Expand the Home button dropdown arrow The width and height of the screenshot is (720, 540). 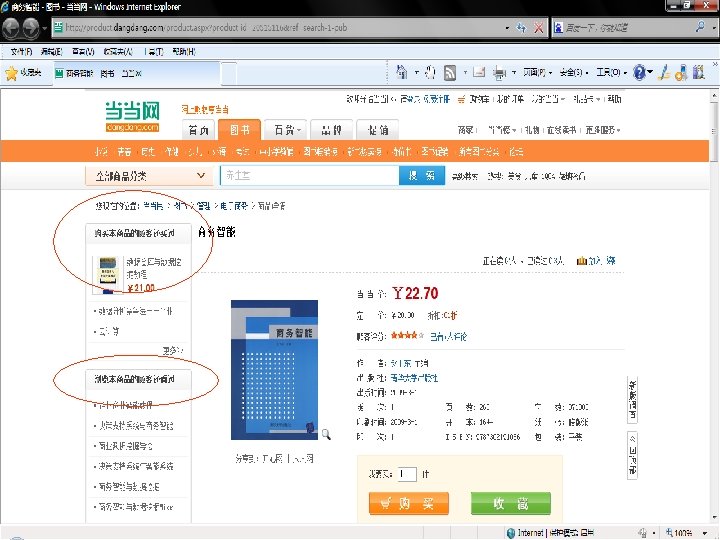coord(416,73)
